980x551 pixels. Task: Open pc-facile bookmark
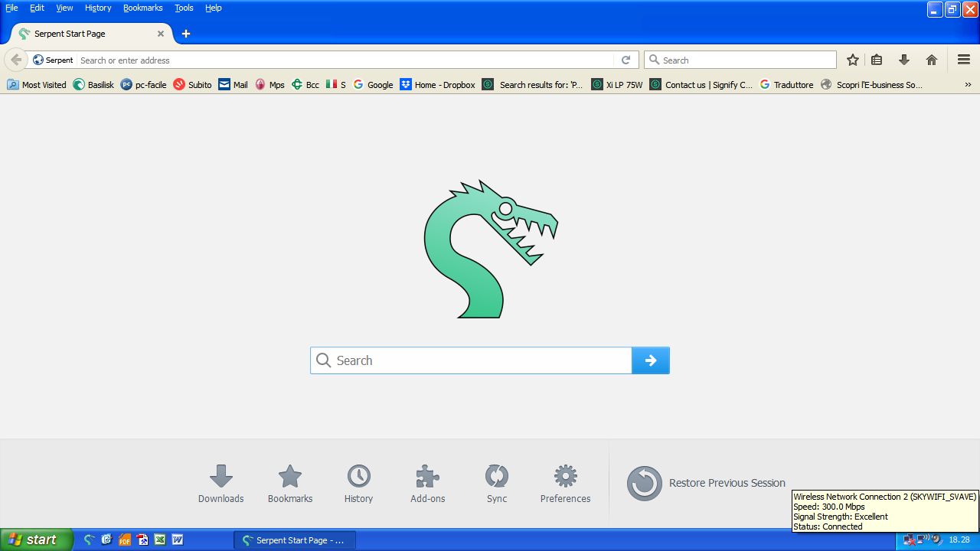click(143, 85)
